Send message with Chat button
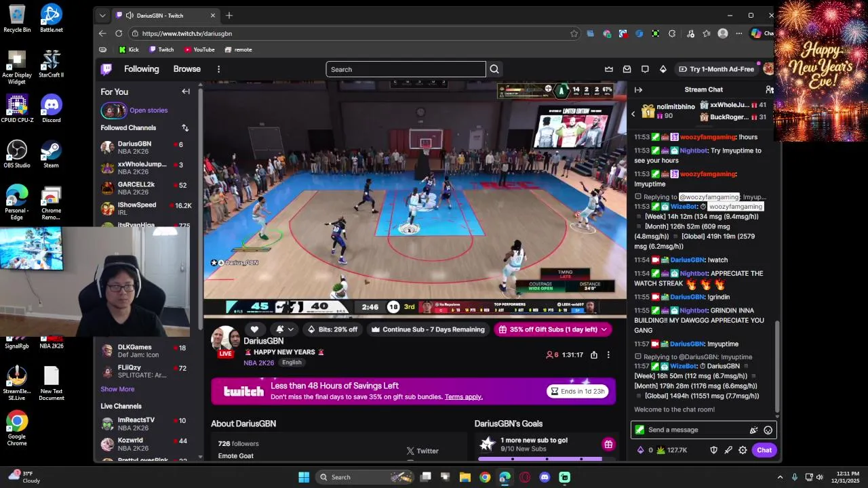868x488 pixels. (x=764, y=450)
